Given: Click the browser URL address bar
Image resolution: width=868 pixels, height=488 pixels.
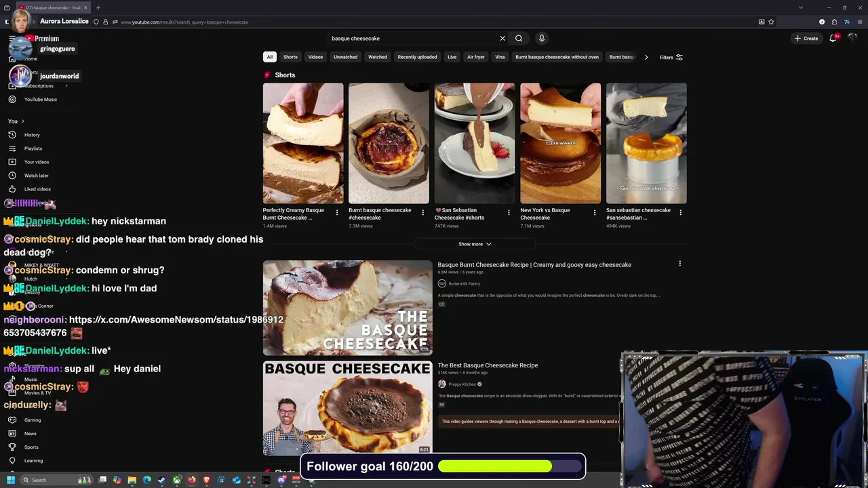Looking at the screenshot, I should pos(434,22).
